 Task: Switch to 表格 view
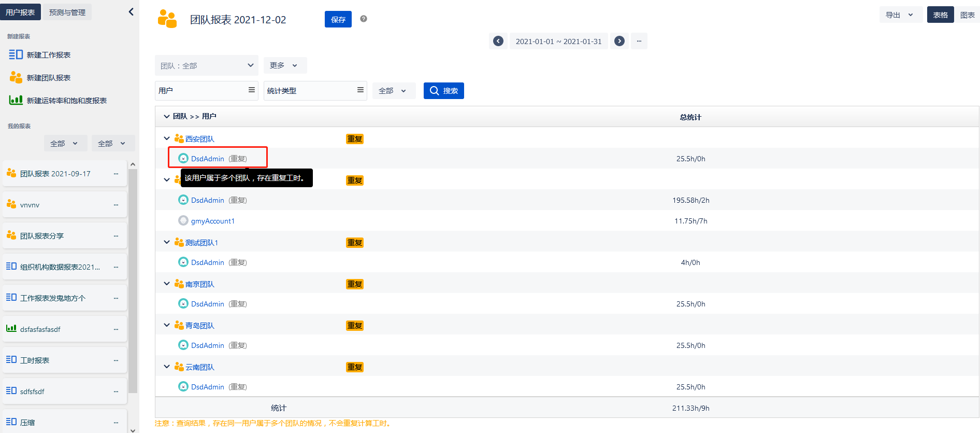(940, 15)
